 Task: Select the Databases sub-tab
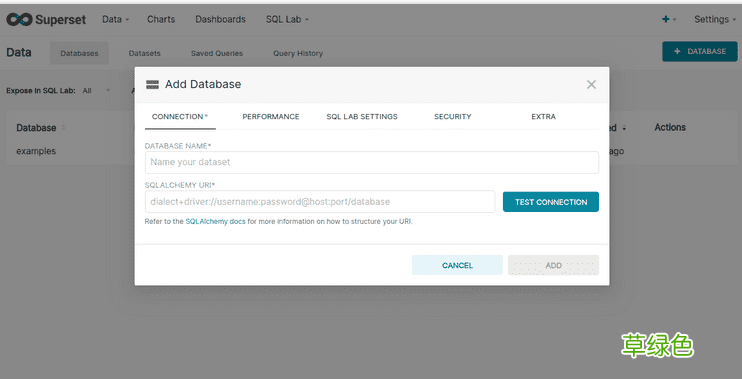pyautogui.click(x=80, y=53)
